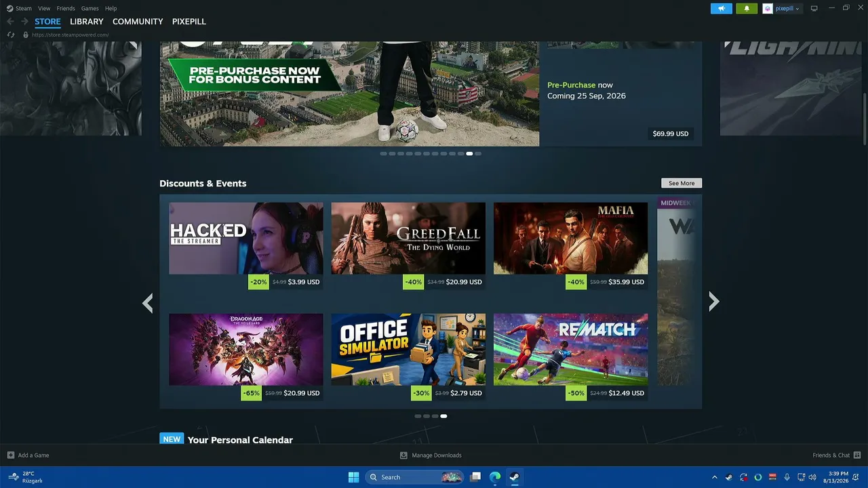The image size is (868, 488).
Task: Click the Discounts & Events heading
Action: point(203,184)
